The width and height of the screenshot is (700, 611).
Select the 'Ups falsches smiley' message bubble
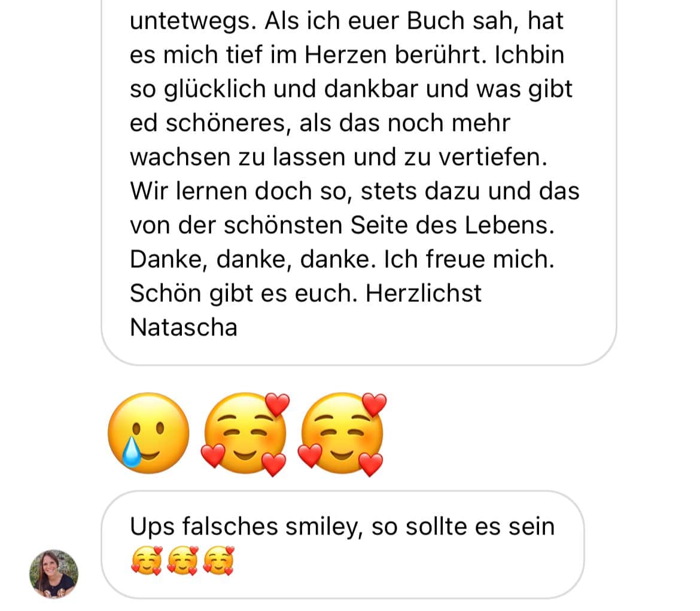tap(342, 545)
